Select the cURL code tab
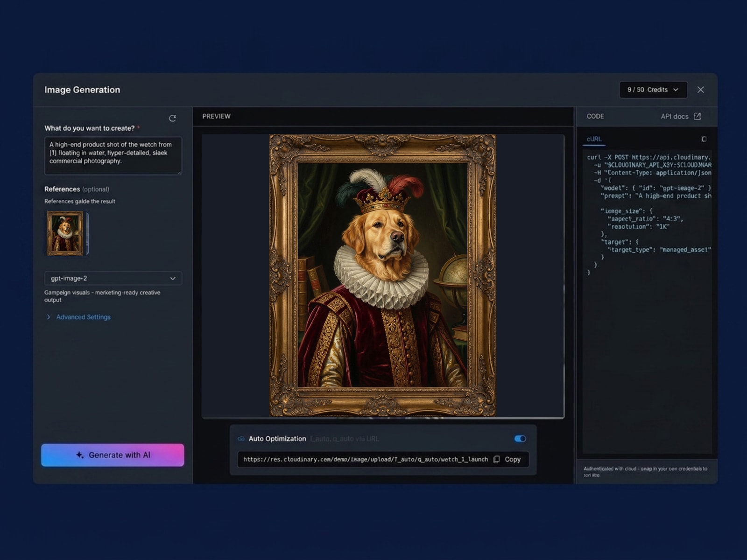The width and height of the screenshot is (747, 560). pos(594,139)
